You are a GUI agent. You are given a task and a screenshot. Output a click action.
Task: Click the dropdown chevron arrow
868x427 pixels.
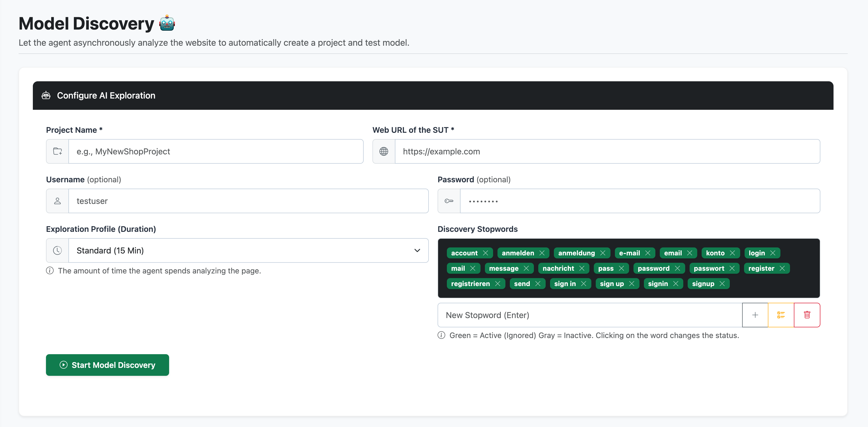click(x=417, y=250)
